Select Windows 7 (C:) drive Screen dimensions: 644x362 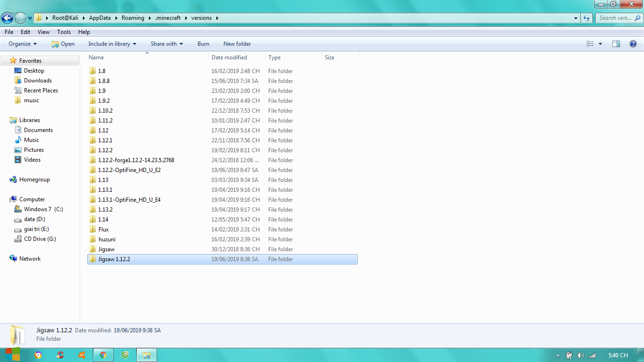[43, 209]
